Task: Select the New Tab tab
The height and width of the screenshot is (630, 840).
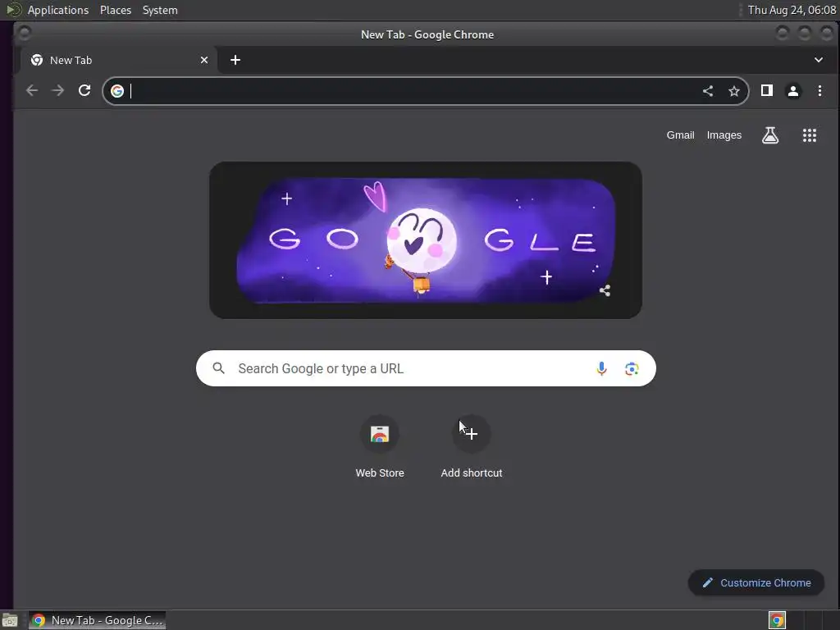Action: pyautogui.click(x=118, y=60)
